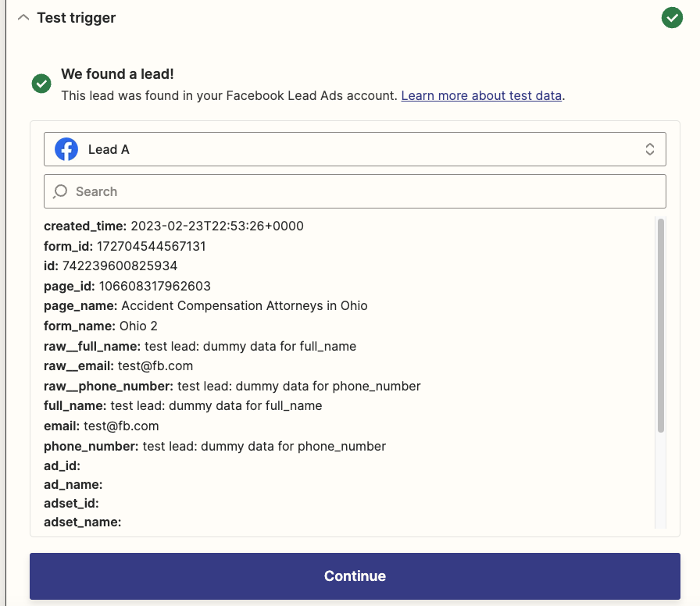The width and height of the screenshot is (700, 606).
Task: Click the We found a lead heading
Action: click(x=117, y=74)
